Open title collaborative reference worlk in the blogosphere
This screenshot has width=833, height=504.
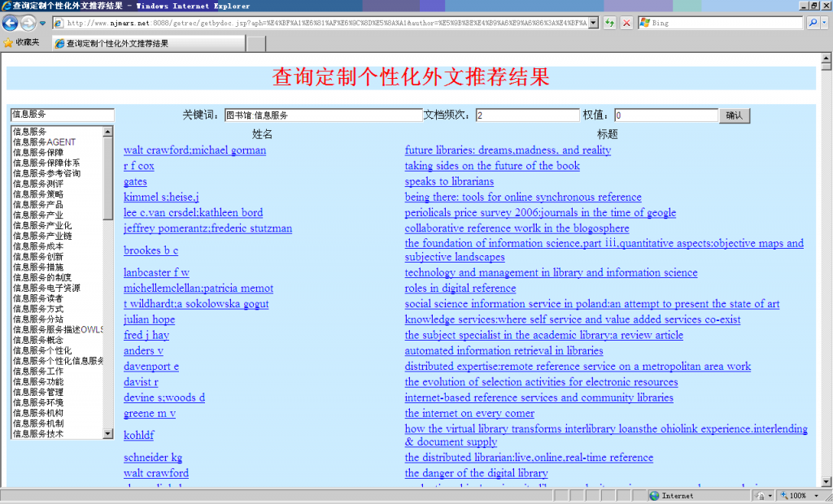point(517,228)
